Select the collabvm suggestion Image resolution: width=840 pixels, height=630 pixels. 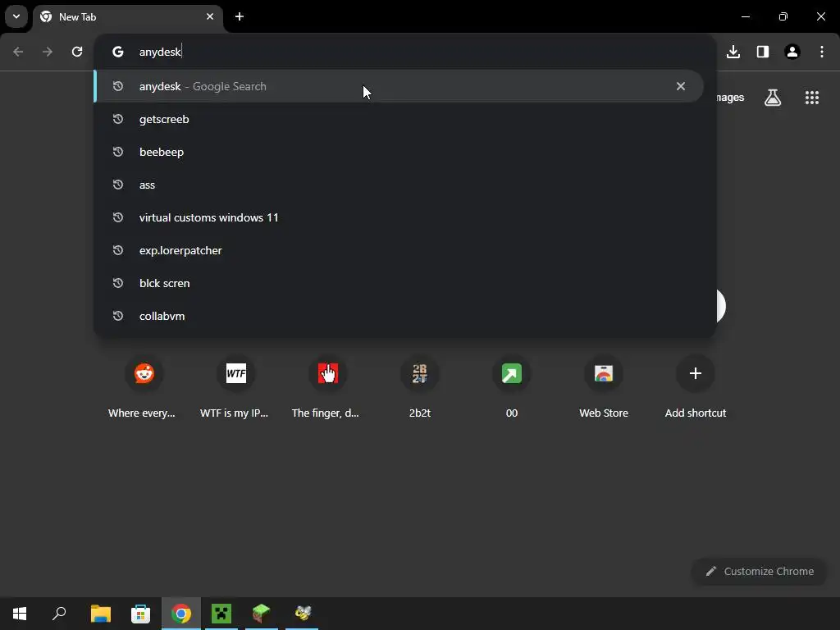[x=398, y=316]
